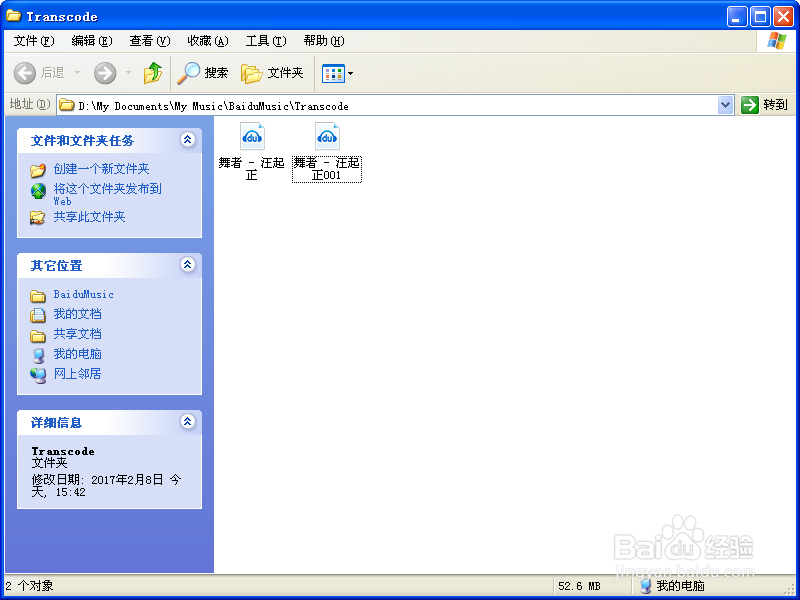Open the 编辑(E) menu
Screen dimensions: 800x600
click(x=92, y=41)
